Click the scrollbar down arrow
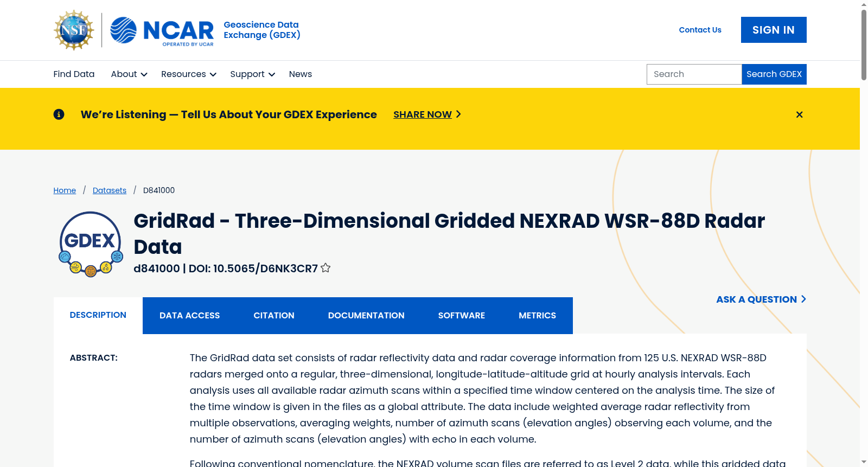868x467 pixels. (864, 462)
